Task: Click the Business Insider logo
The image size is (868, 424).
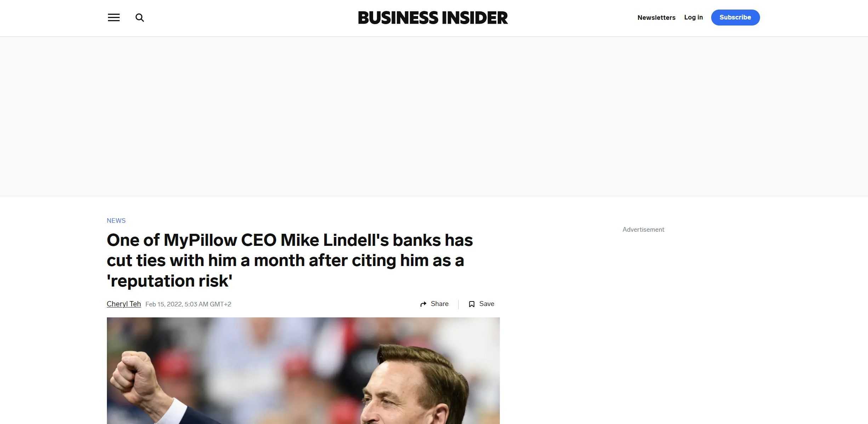Action: click(x=433, y=18)
